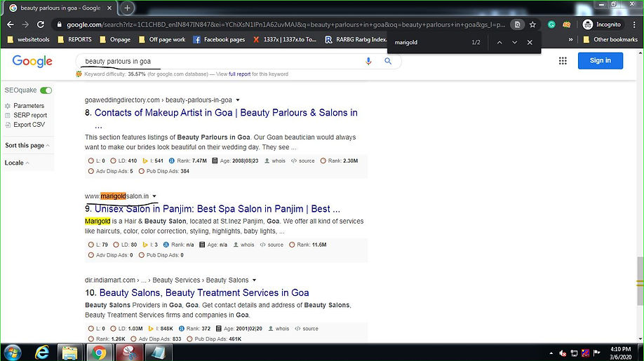The image size is (644, 361).
Task: Go back using the browser back arrow
Action: (x=11, y=25)
